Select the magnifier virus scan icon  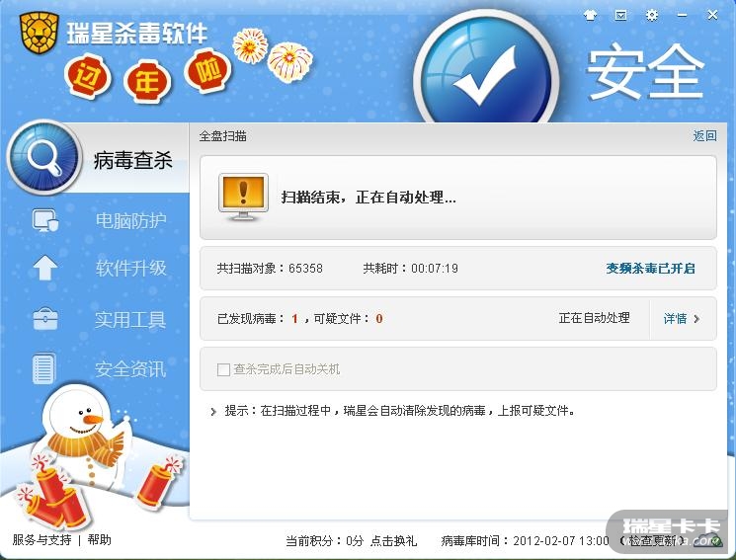tap(44, 157)
